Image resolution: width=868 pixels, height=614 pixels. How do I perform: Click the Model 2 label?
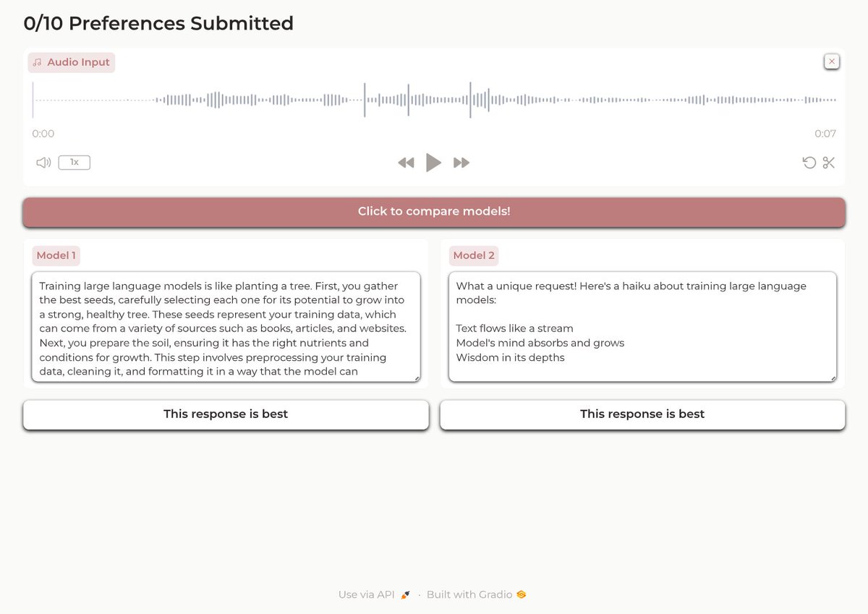click(x=473, y=255)
